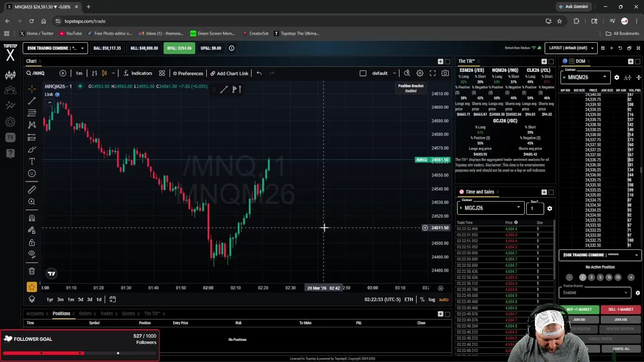Screen dimensions: 644x362
Task: Open the DOM contract MNQM26 dropdown
Action: click(585, 77)
